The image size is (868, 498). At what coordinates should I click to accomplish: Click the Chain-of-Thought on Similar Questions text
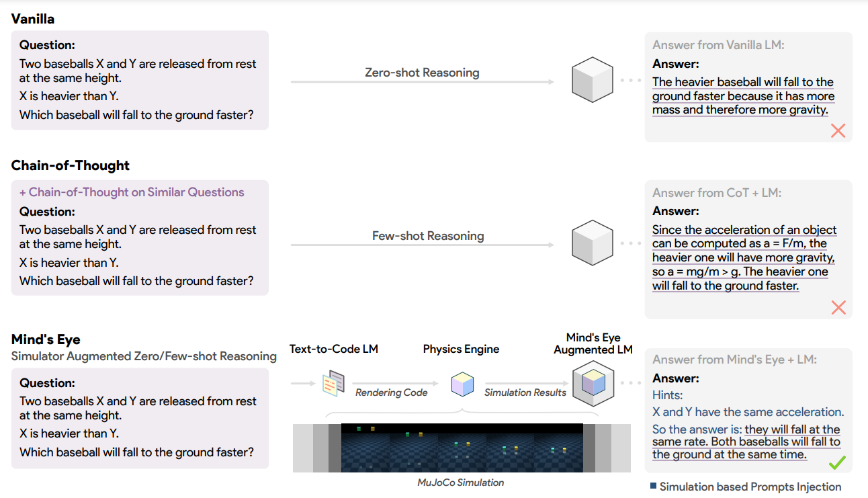132,192
